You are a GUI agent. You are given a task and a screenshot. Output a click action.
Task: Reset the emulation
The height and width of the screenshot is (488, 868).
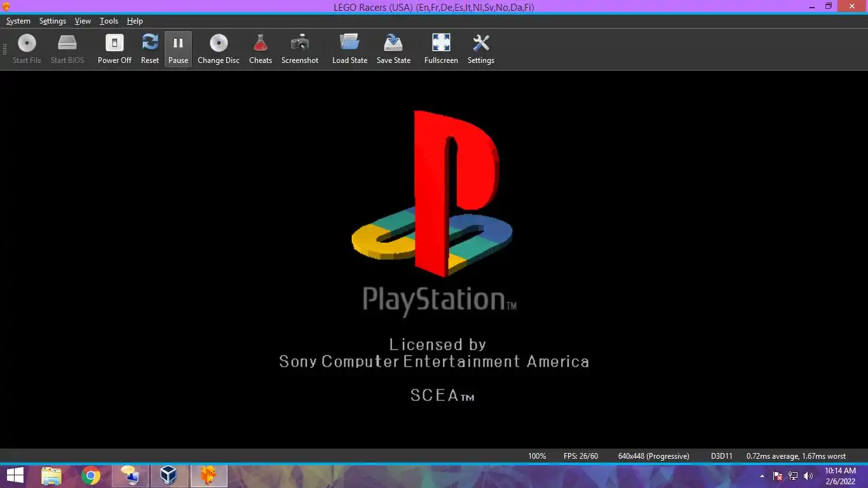(x=150, y=49)
